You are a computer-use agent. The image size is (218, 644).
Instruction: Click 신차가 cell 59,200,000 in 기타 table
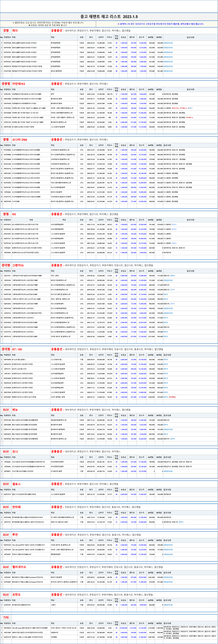click(101, 628)
